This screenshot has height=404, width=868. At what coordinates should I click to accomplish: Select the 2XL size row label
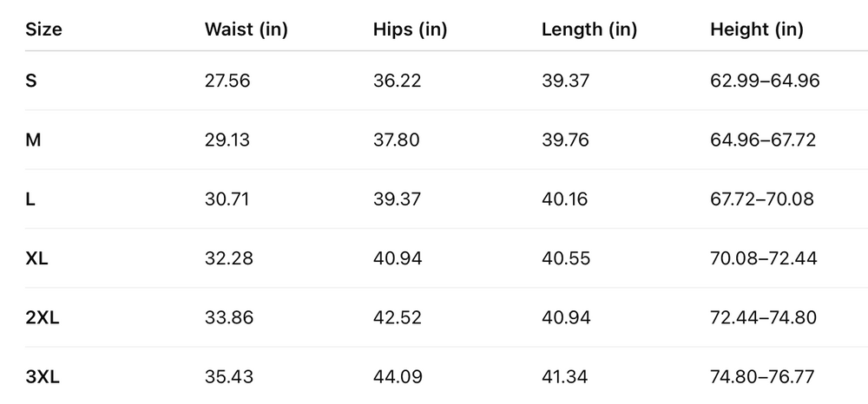[43, 317]
